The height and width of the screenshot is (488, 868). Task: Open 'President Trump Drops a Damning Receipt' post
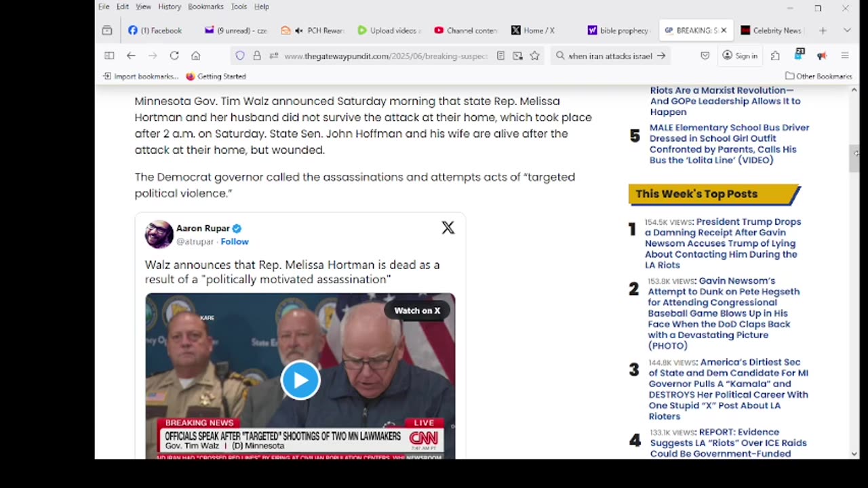tap(723, 243)
